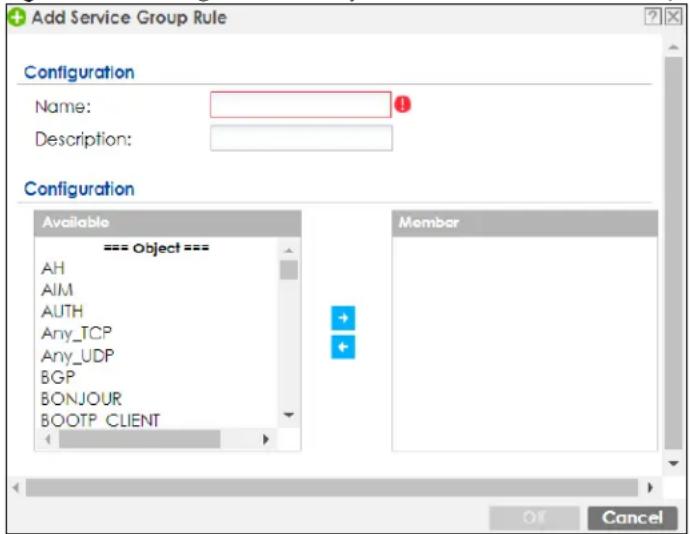Viewport: 690px width, 534px height.
Task: Click Available list scroll up arrow
Action: tap(289, 250)
